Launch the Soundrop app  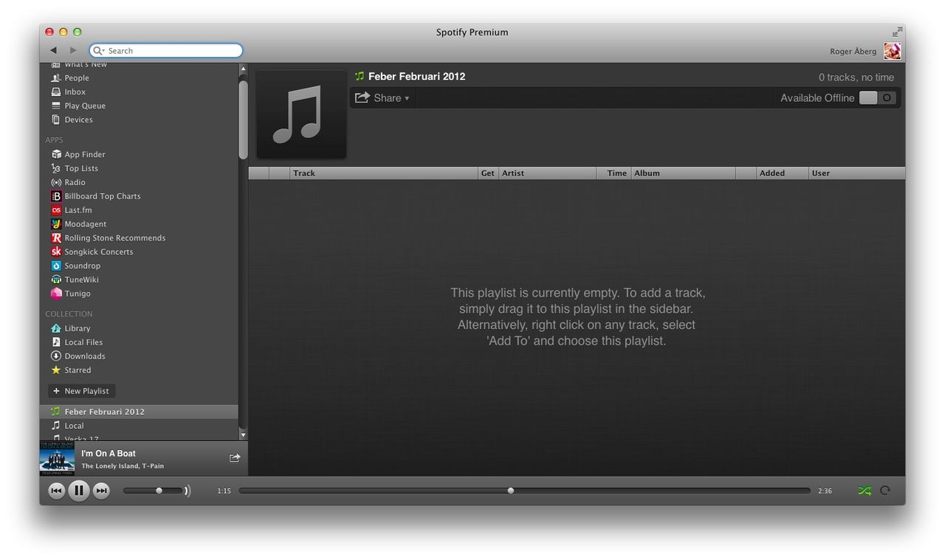click(x=56, y=266)
